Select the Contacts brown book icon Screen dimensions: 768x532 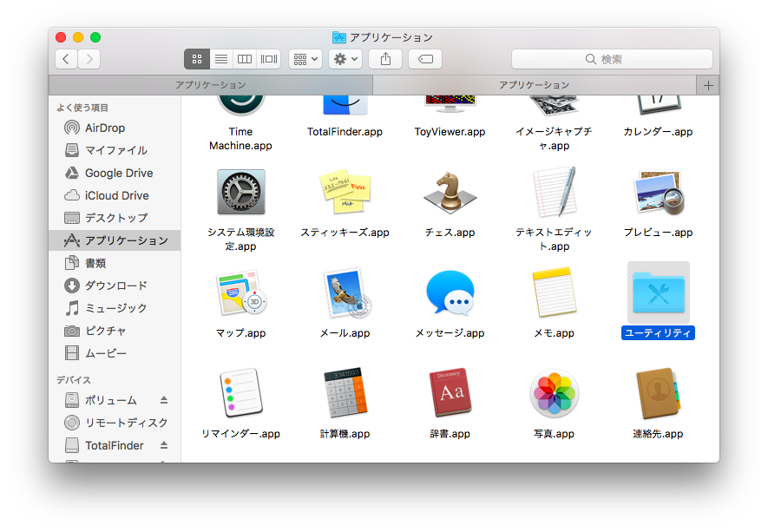click(x=659, y=393)
